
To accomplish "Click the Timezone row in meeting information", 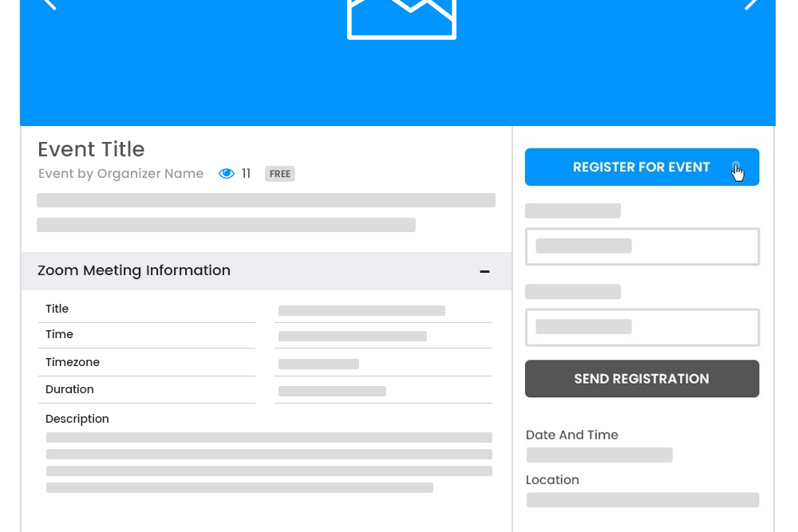I will [73, 362].
